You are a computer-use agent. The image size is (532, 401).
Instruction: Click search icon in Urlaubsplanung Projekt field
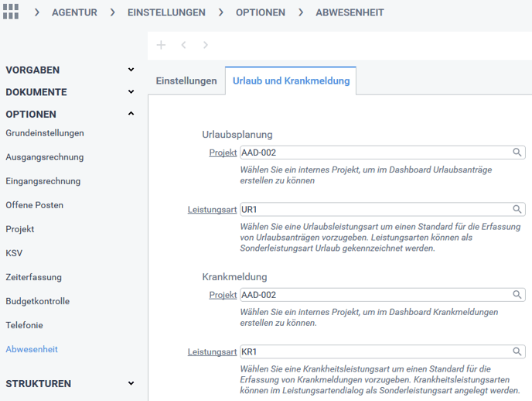(517, 153)
